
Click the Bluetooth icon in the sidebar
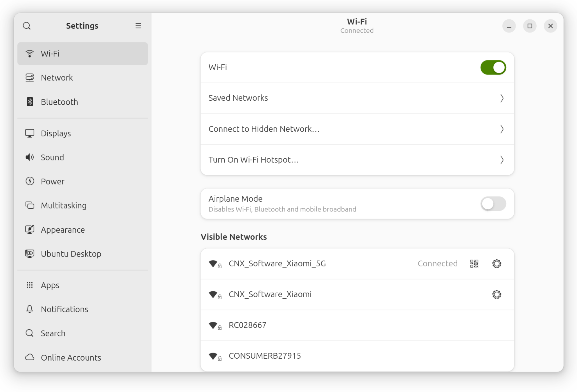click(30, 102)
